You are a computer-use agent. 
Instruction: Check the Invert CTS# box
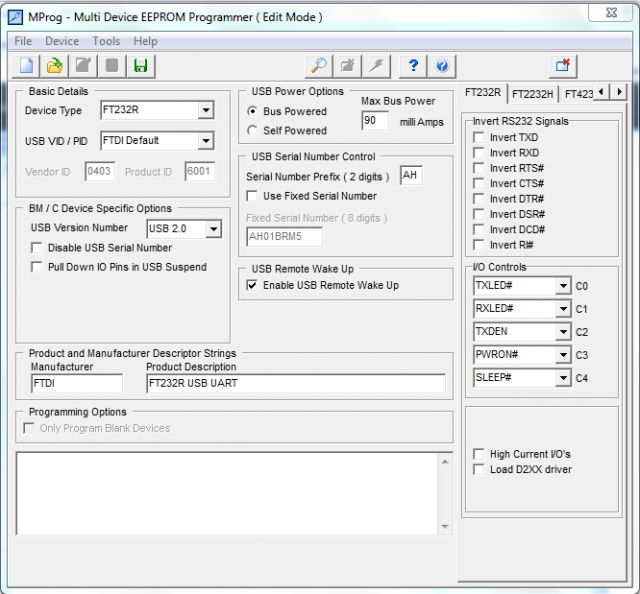[x=478, y=183]
